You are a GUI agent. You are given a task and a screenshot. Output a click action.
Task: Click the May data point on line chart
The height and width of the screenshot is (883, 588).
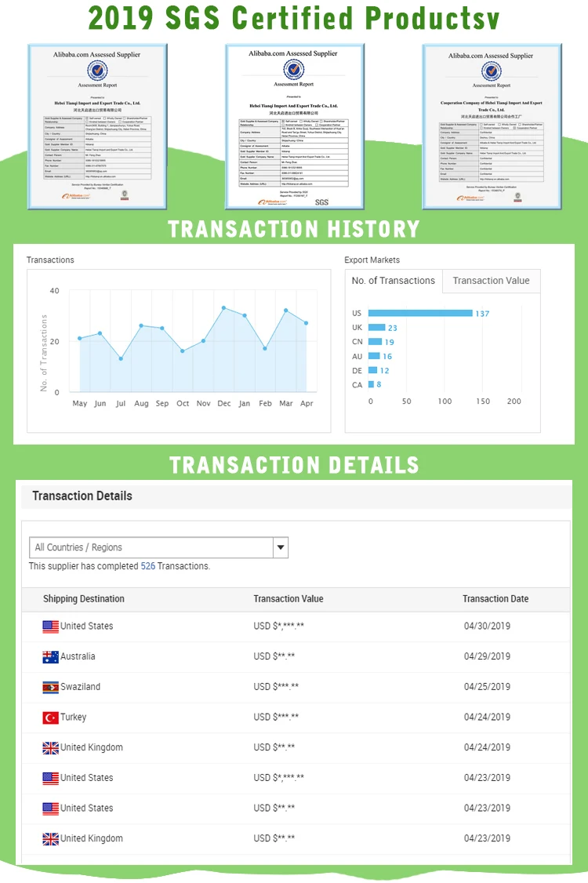click(x=79, y=339)
